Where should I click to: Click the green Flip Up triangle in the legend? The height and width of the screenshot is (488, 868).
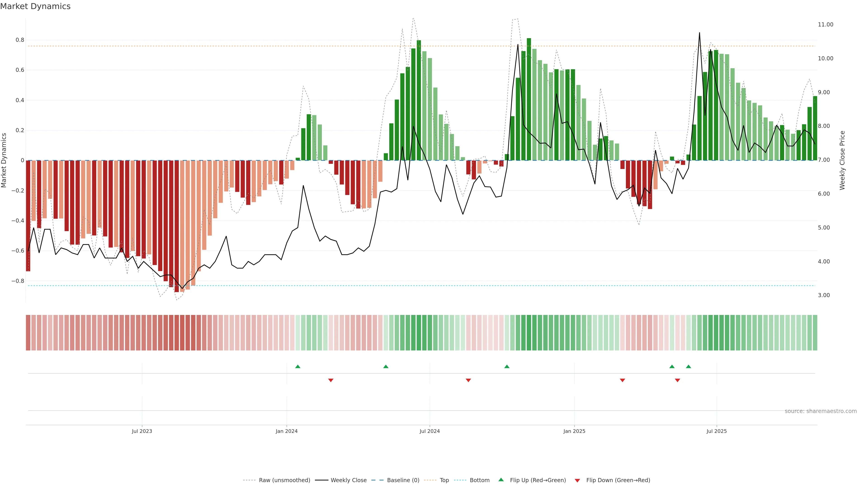click(x=501, y=480)
